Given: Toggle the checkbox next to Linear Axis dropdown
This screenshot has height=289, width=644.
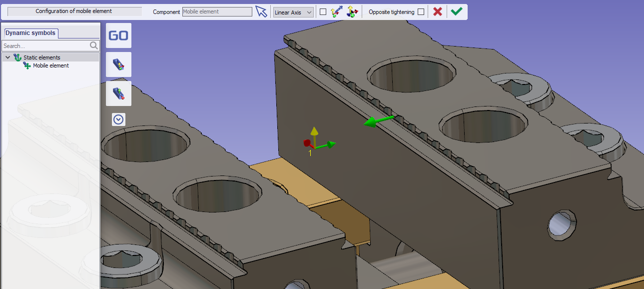Looking at the screenshot, I should (323, 12).
